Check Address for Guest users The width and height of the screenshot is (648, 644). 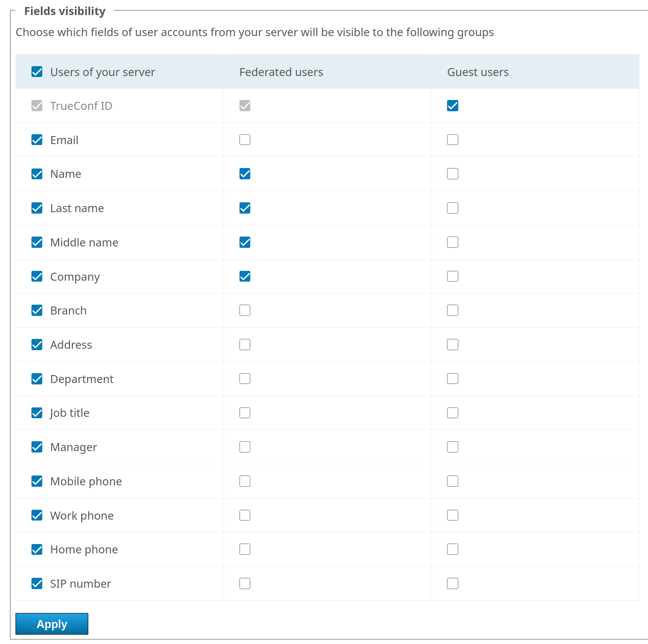(453, 345)
